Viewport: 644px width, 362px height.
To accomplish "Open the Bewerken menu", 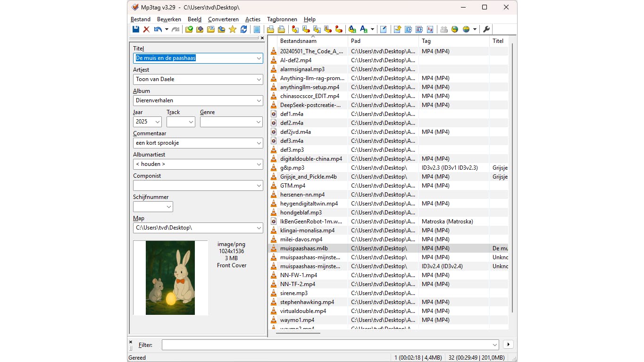I will pyautogui.click(x=169, y=19).
